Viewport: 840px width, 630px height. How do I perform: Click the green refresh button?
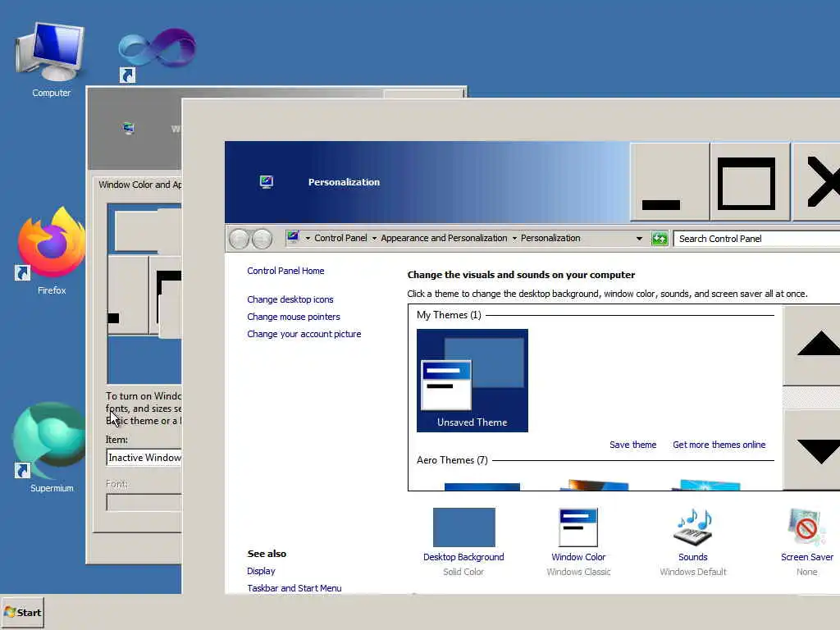[x=660, y=239]
